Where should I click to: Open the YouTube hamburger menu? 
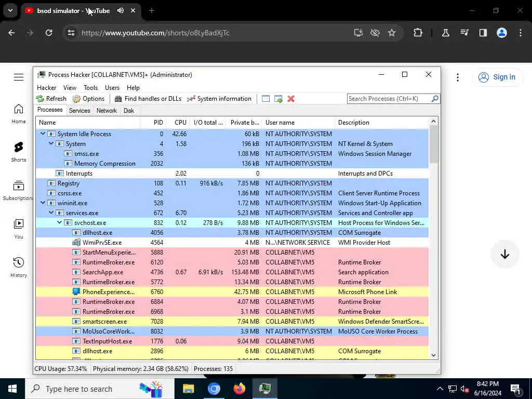(x=19, y=77)
